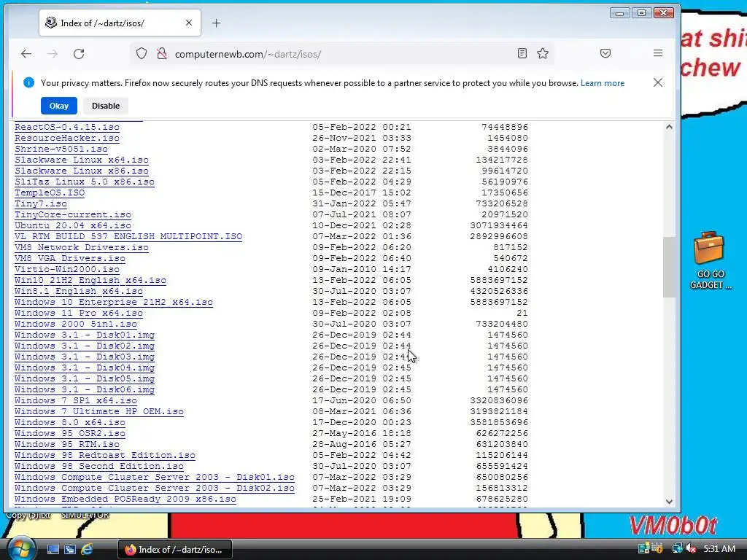Download Ubuntu 20.04 x64.iso
The image size is (747, 560).
[x=73, y=226]
